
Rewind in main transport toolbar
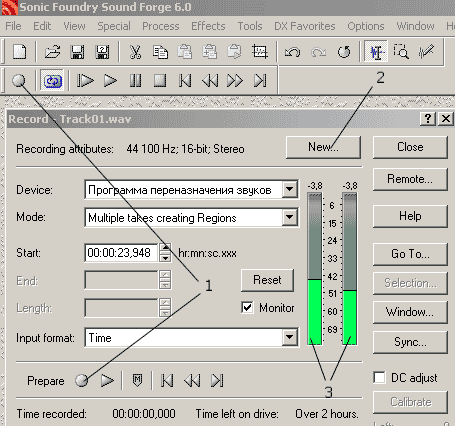coord(210,81)
